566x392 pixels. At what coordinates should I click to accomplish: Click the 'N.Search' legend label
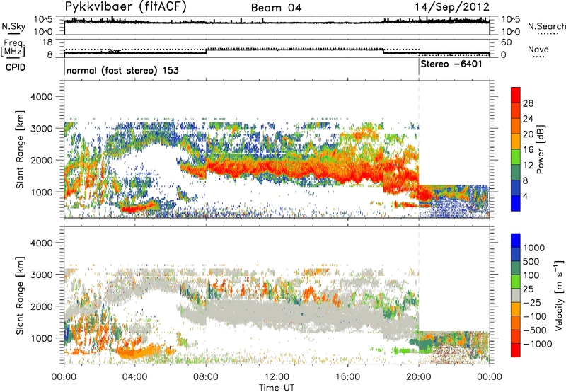(x=547, y=26)
